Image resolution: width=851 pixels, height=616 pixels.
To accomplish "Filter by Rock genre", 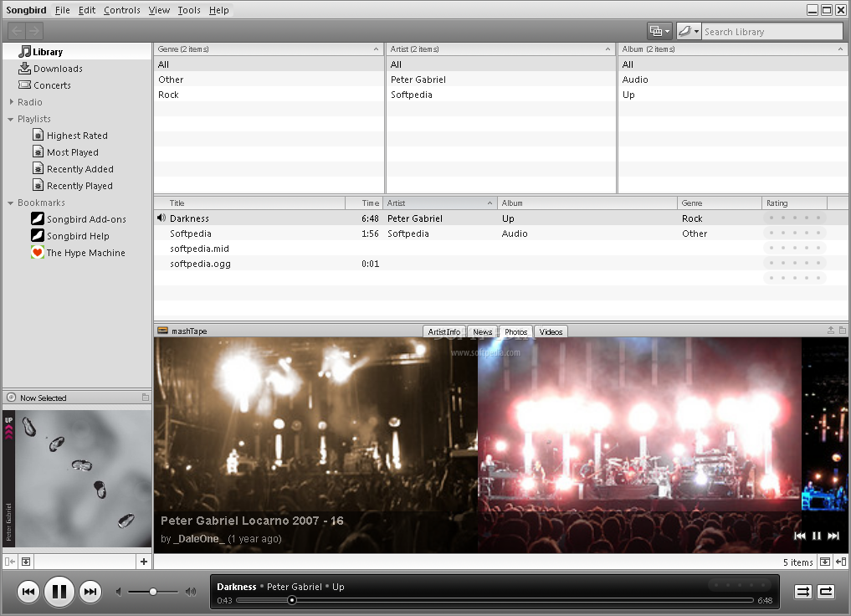I will point(269,95).
